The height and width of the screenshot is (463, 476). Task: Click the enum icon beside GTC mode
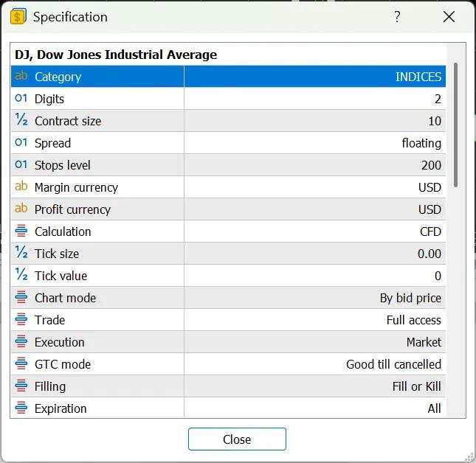(21, 363)
